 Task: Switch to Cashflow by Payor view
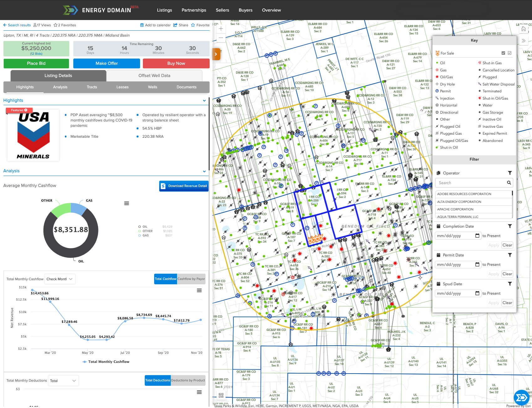[x=191, y=279]
